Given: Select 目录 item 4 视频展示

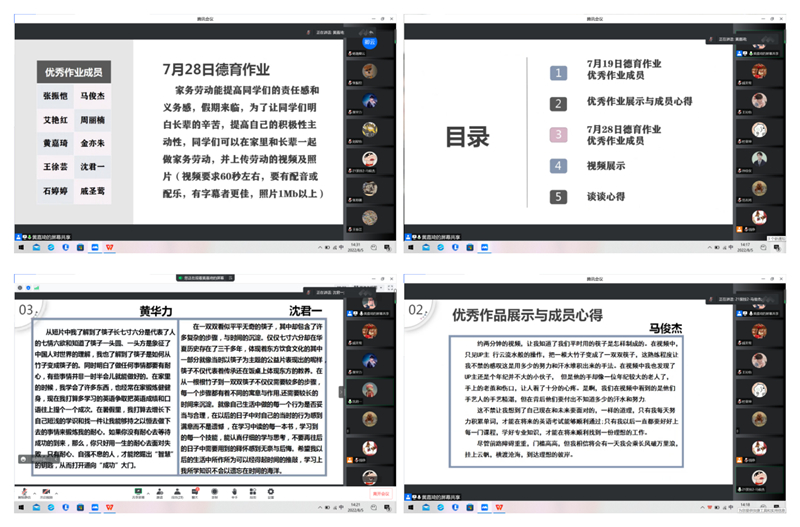Looking at the screenshot, I should [606, 166].
